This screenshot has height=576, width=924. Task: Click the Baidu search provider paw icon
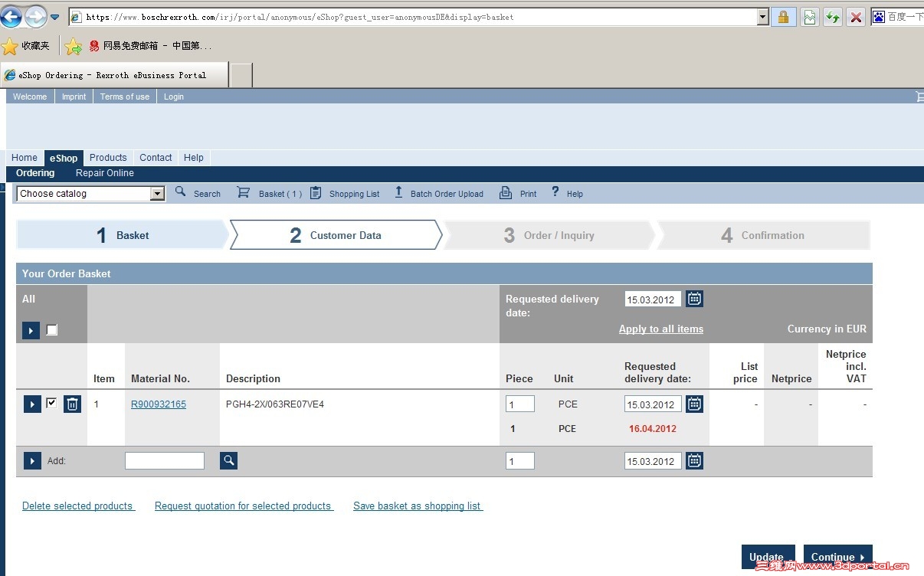click(x=880, y=17)
